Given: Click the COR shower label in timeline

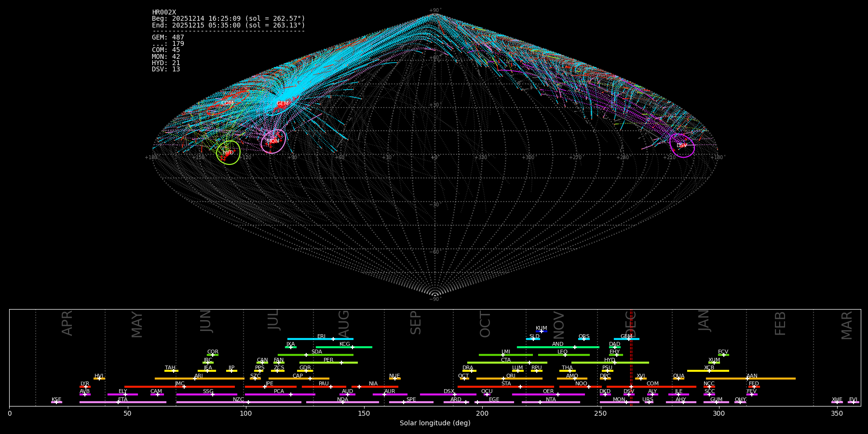Looking at the screenshot, I should 213,352.
